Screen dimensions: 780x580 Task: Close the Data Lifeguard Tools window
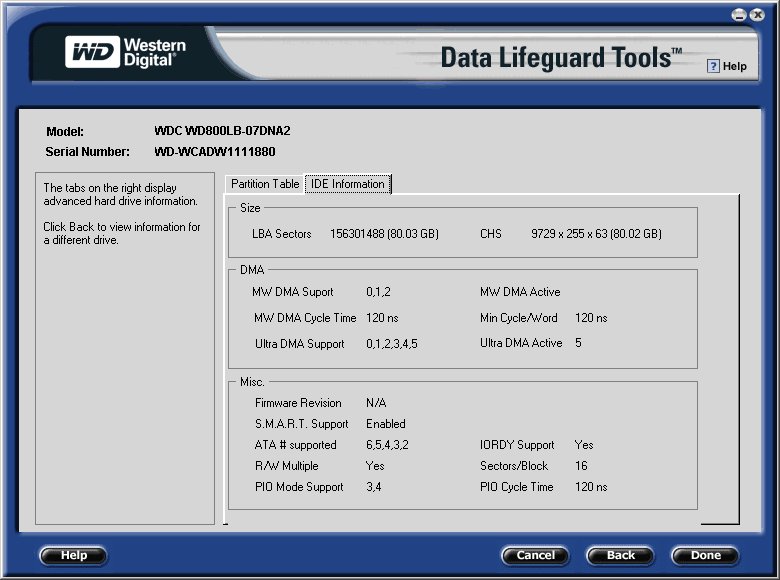pyautogui.click(x=757, y=15)
